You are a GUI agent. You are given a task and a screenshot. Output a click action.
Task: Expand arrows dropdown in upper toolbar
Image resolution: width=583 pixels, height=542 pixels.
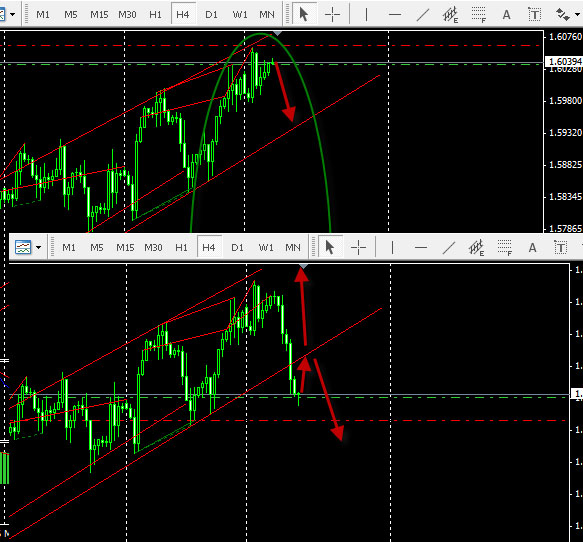578,14
